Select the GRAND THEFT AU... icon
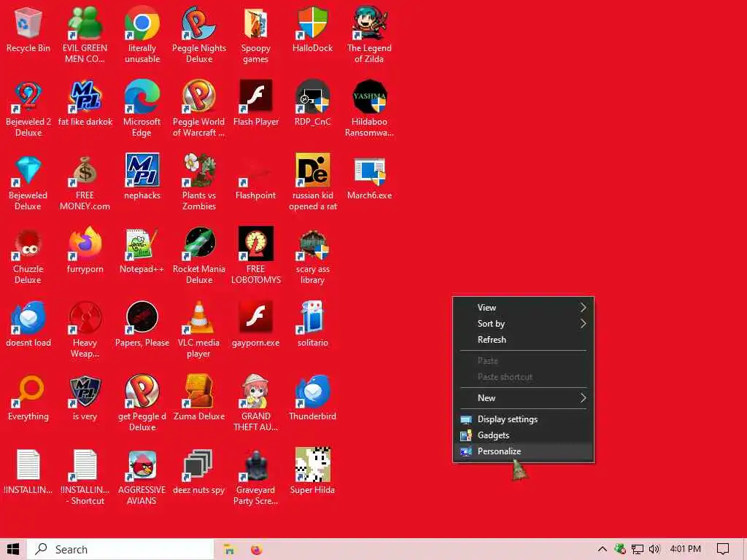This screenshot has width=747, height=560. (x=256, y=391)
